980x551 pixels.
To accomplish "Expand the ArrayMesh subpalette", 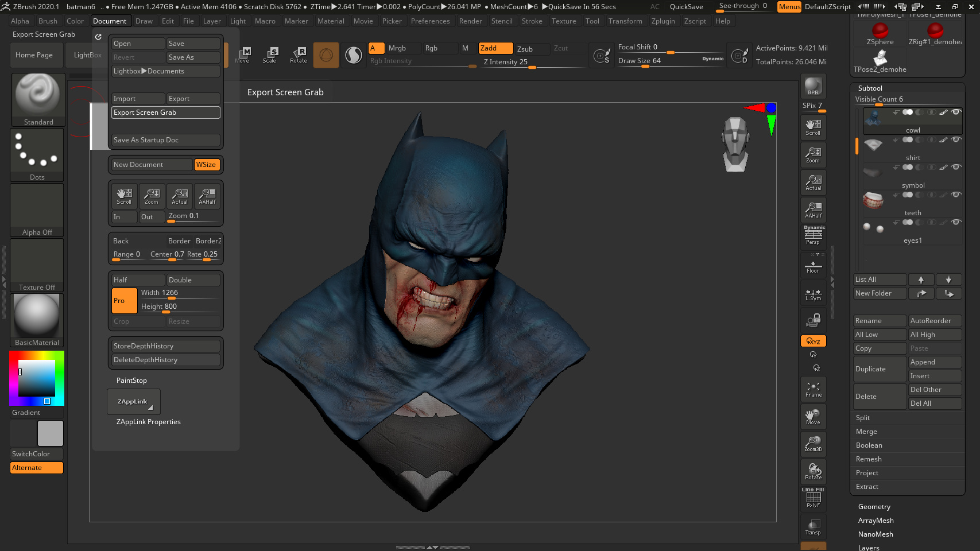I will (876, 521).
